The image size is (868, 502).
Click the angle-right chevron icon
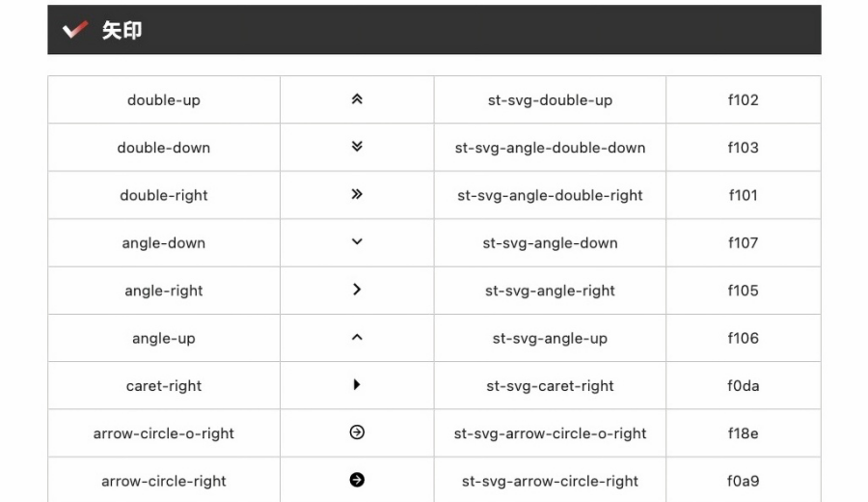point(357,290)
